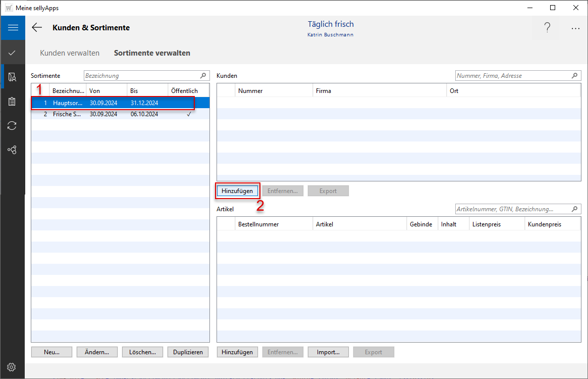
Task: Open the hamburger navigation menu
Action: 13,28
